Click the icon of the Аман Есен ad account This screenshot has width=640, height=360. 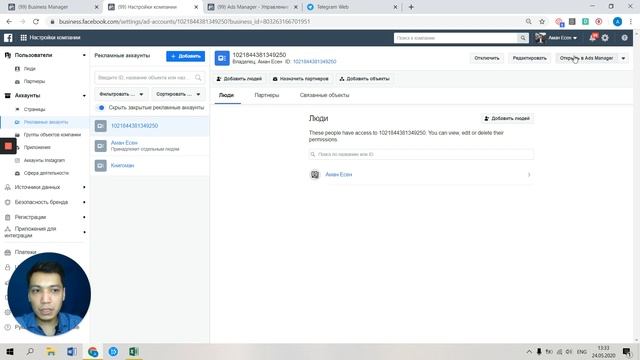[x=100, y=146]
